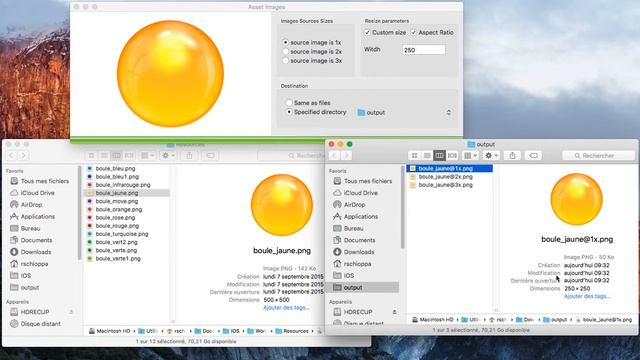Open the action gear menu in output window

[x=491, y=156]
